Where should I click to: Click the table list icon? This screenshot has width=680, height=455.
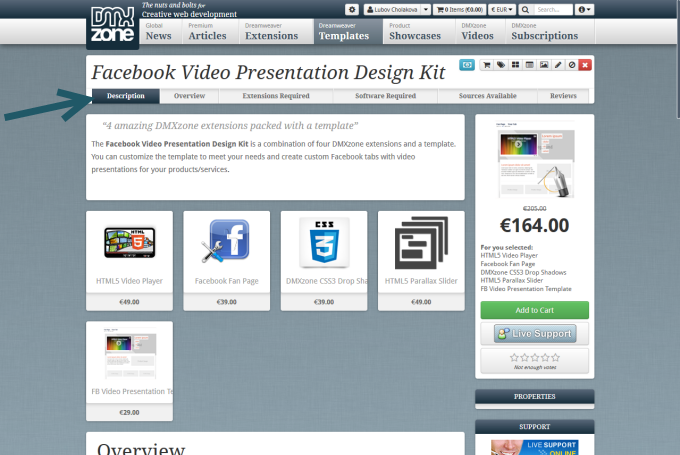point(530,65)
